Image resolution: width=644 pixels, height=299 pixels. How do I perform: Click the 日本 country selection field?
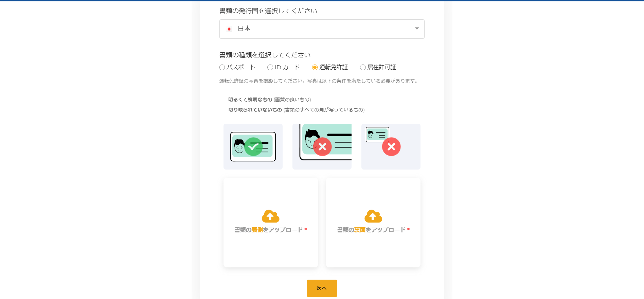[322, 29]
